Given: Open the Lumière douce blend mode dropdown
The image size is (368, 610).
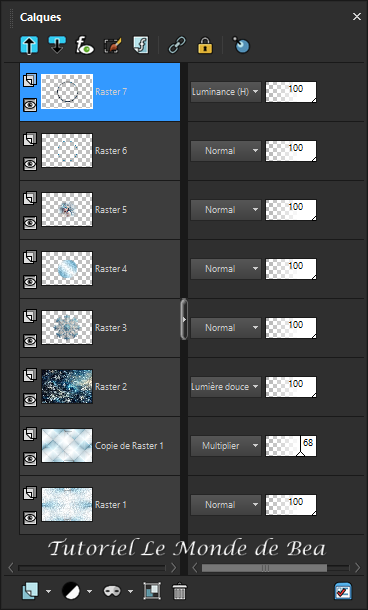Looking at the screenshot, I should pyautogui.click(x=226, y=387).
